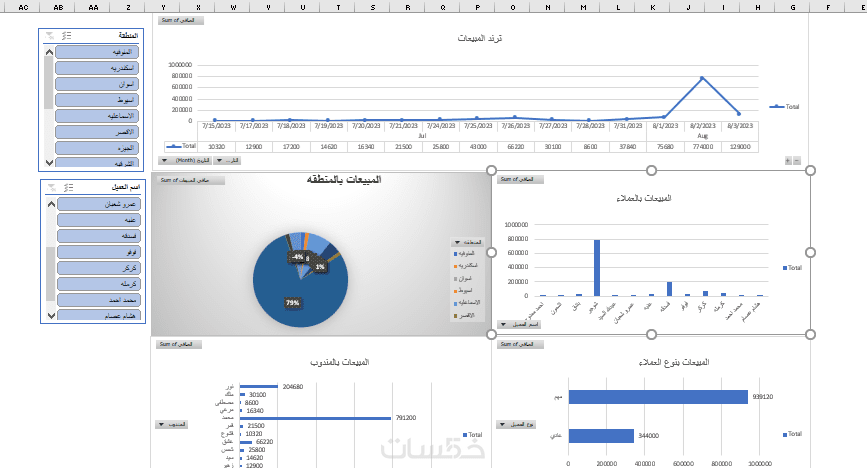The image size is (867, 468).
Task: Filter by customer عمرو شعبان in slicer
Action: pos(99,204)
